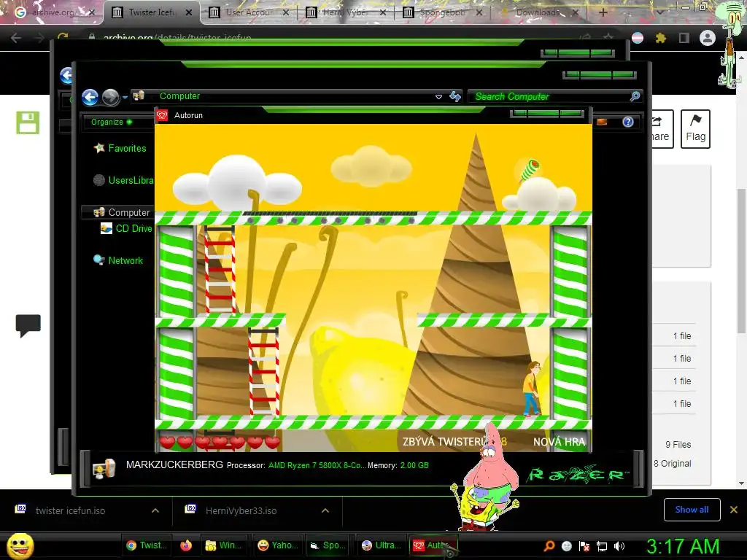Click the Favorites star icon
The width and height of the screenshot is (747, 560).
(99, 148)
